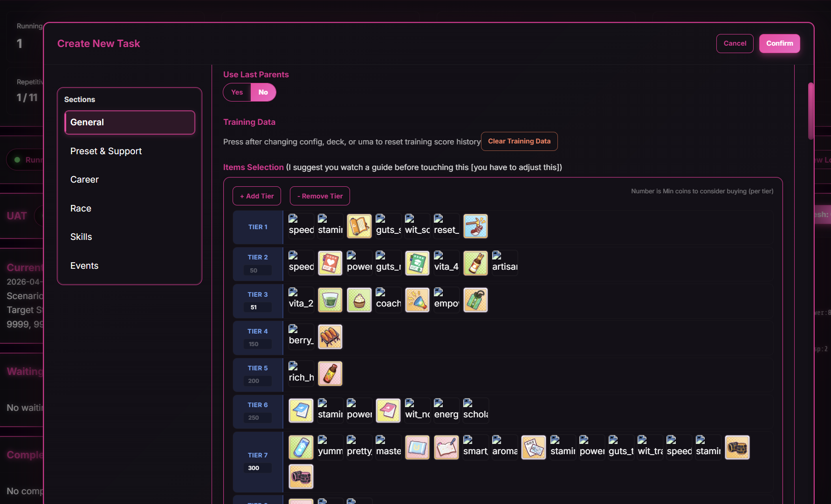Click the pink heart notebook icon in Tier 2
The height and width of the screenshot is (504, 831).
point(330,263)
